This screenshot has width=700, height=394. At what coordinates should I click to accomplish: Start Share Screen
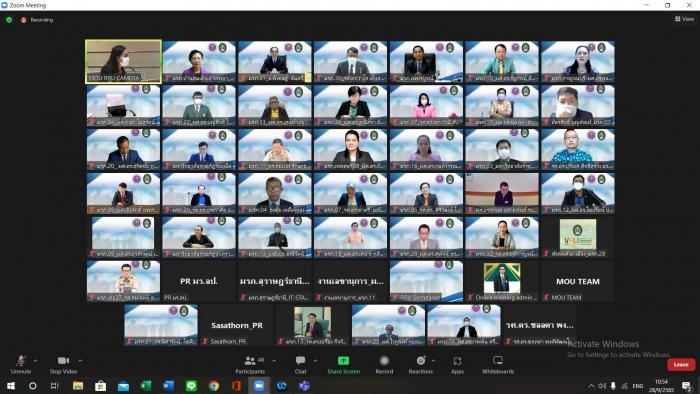pos(343,364)
